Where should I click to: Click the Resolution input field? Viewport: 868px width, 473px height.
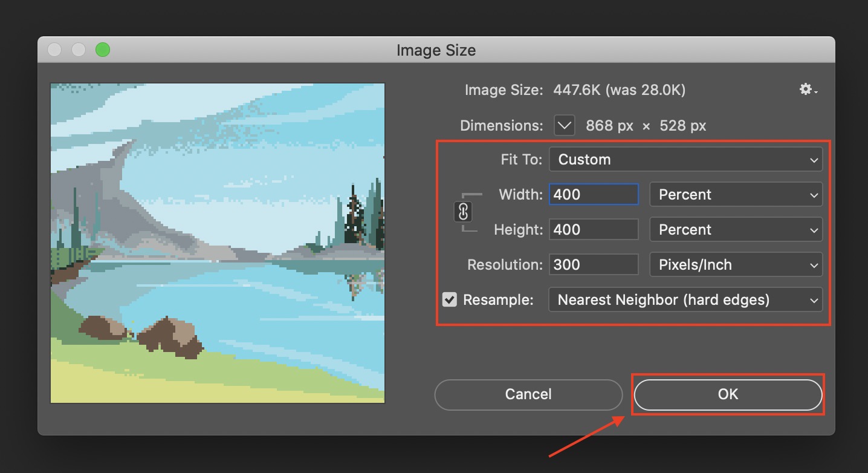pyautogui.click(x=594, y=265)
